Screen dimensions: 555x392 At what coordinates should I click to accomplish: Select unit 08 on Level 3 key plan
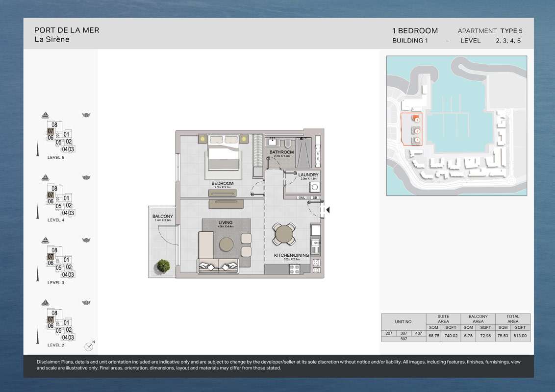tap(54, 250)
